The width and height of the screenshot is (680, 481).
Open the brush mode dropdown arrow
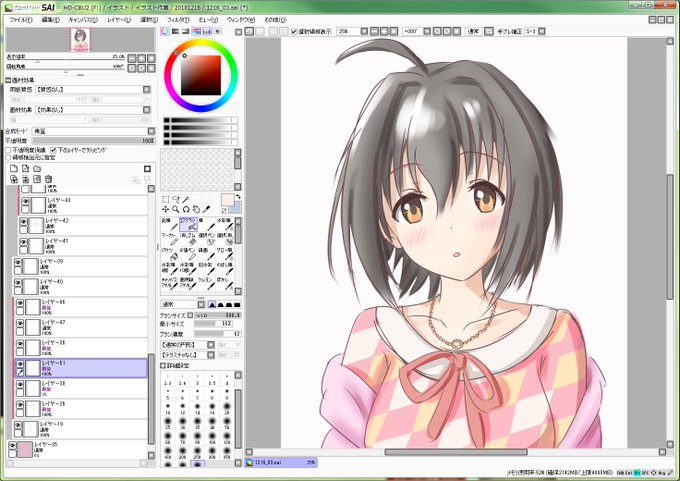point(201,304)
